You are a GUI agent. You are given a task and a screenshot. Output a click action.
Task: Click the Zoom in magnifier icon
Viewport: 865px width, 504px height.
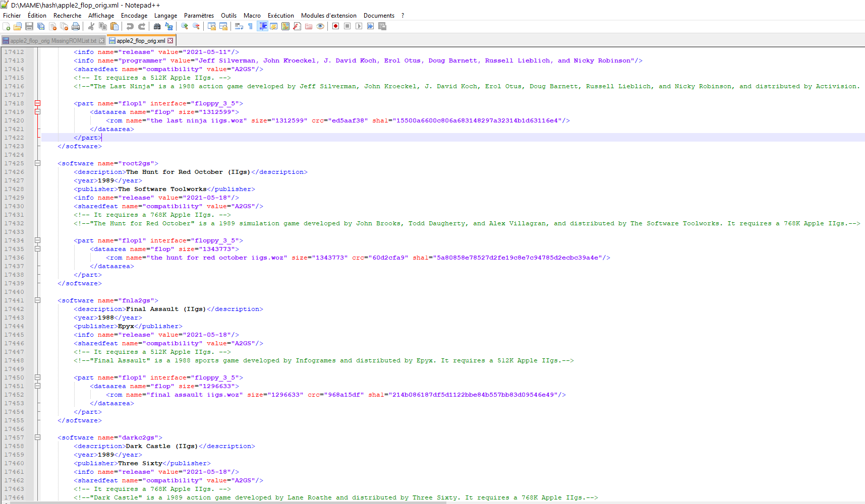click(185, 26)
